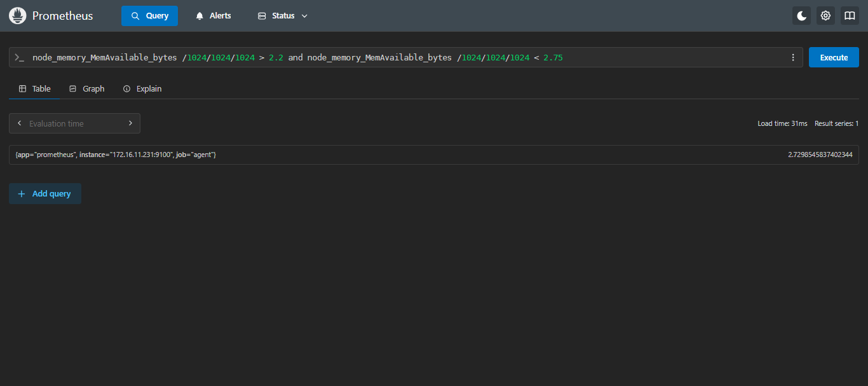Step evaluation time forward
Viewport: 868px width, 386px height.
pos(130,123)
